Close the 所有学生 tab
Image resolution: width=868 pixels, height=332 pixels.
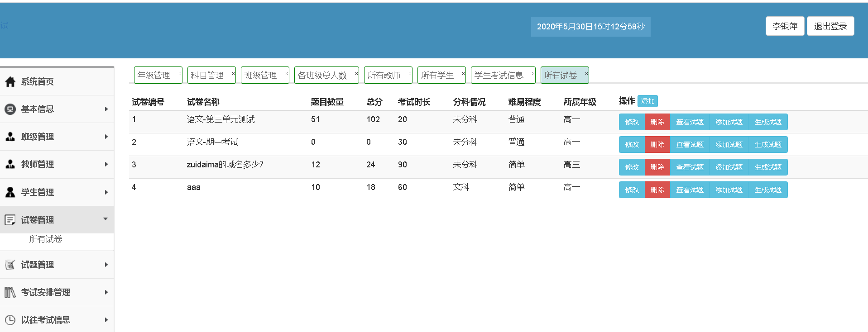463,74
